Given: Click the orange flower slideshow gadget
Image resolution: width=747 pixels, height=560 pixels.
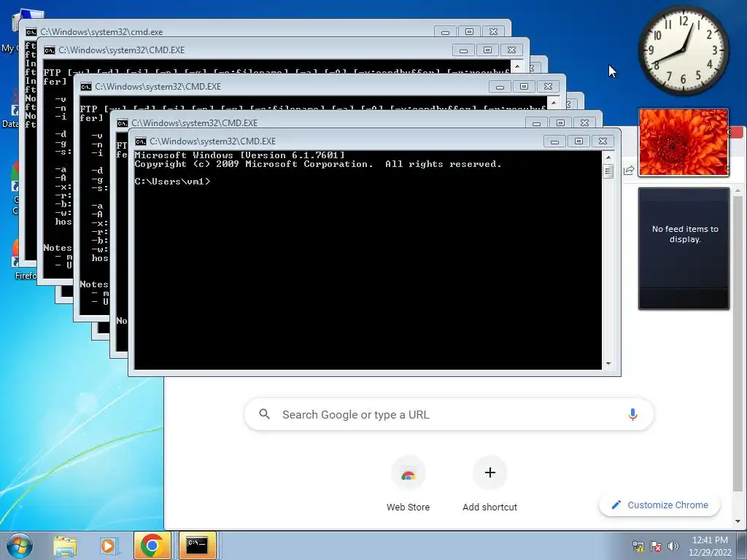Looking at the screenshot, I should (x=684, y=142).
